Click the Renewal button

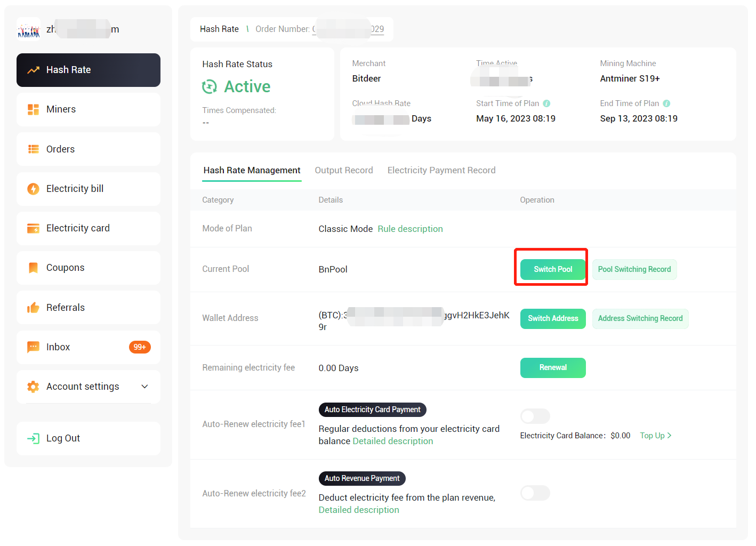pyautogui.click(x=553, y=367)
